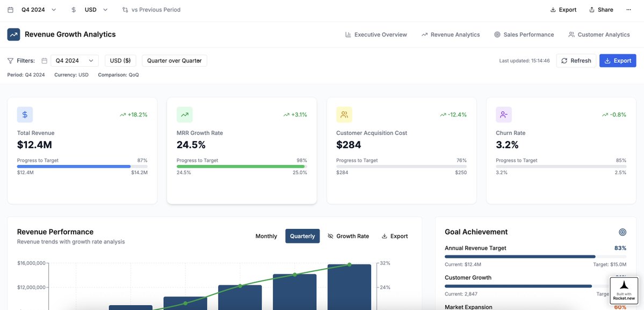Click the blue Export button
644x310 pixels.
(x=618, y=61)
